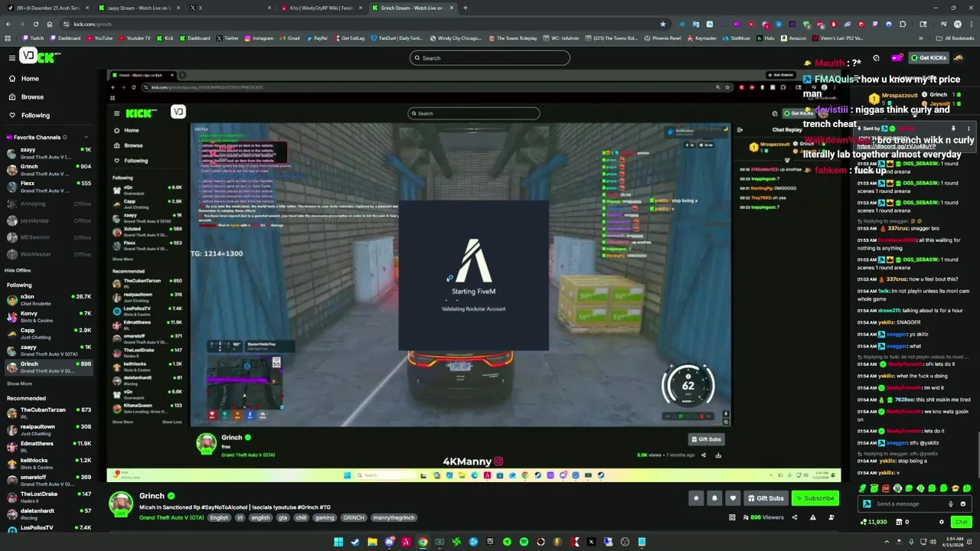Click the GRINCH tag under stream title
The height and width of the screenshot is (551, 980).
[x=353, y=517]
